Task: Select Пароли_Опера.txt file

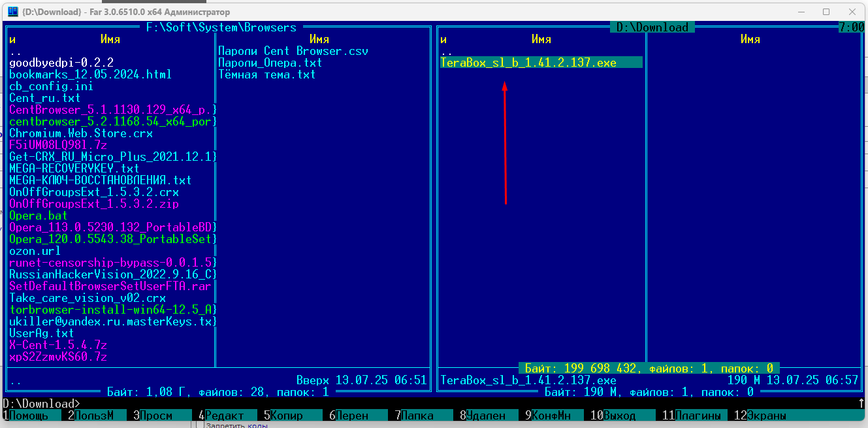Action: click(x=270, y=63)
